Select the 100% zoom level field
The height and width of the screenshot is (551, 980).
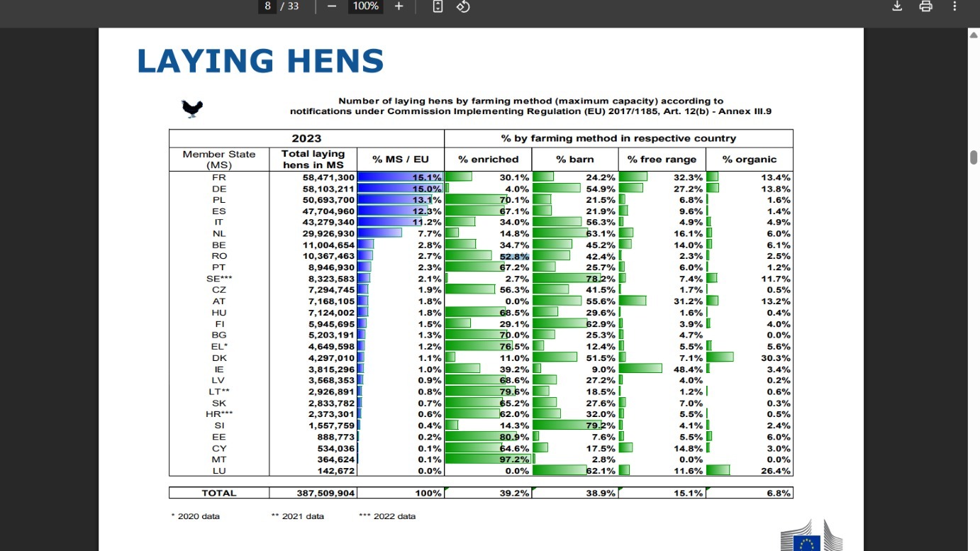click(x=365, y=6)
